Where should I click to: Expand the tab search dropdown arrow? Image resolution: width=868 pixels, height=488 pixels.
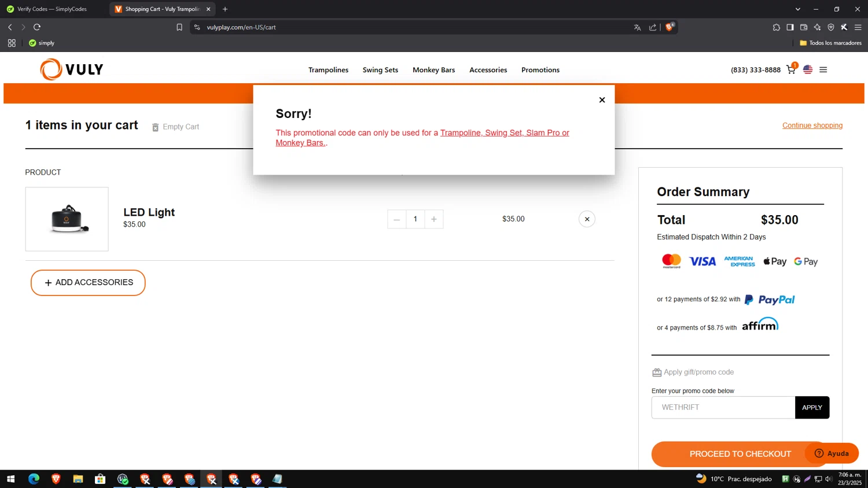click(x=797, y=9)
